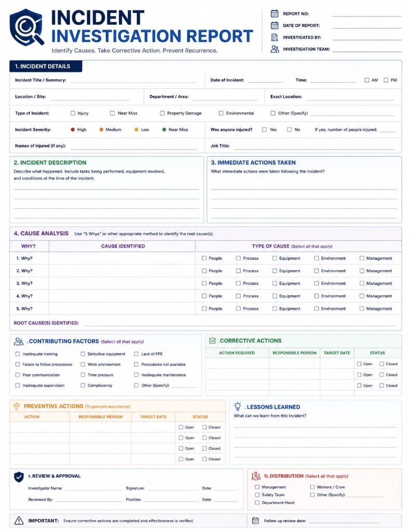The image size is (411, 532).
Task: Click the lightbulb icon beside Lessons Learned
Action: coord(238,406)
